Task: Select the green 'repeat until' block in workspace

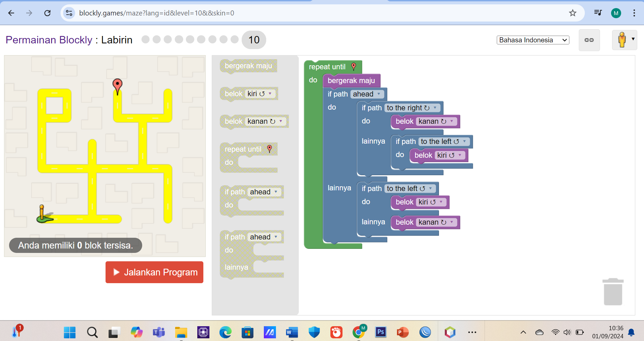Action: click(x=327, y=67)
